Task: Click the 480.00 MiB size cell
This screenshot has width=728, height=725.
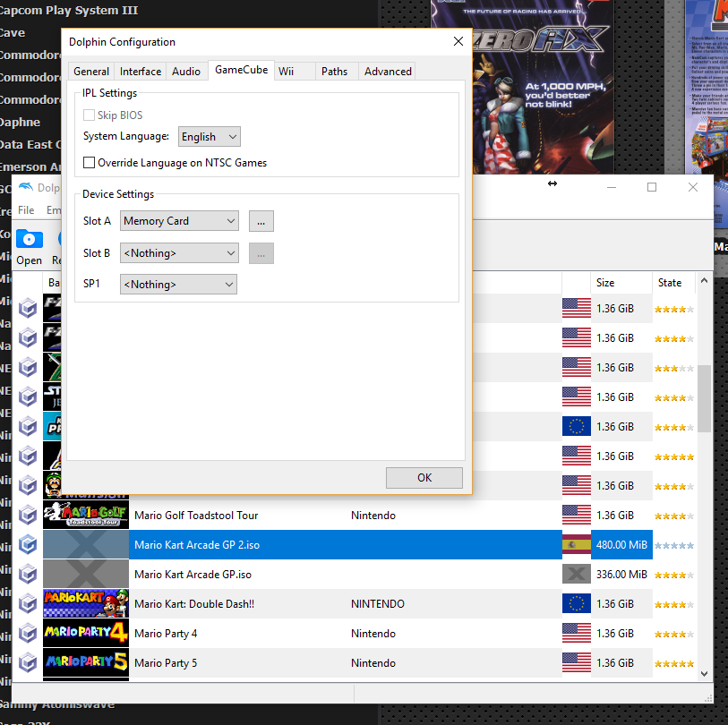Action: pos(621,544)
